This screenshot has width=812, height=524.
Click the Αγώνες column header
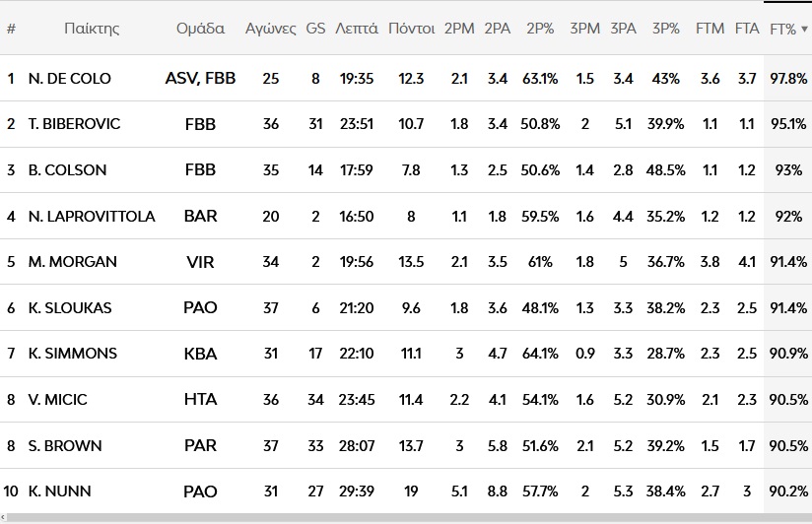[271, 29]
